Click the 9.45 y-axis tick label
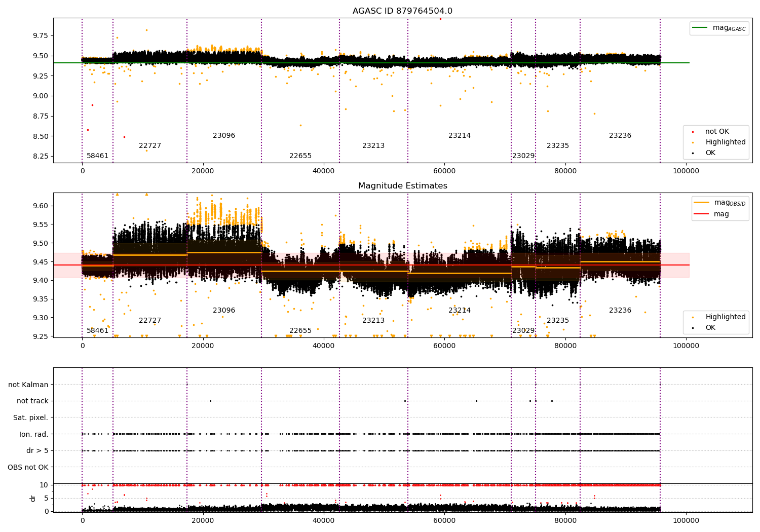The height and width of the screenshot is (532, 760). tap(41, 262)
